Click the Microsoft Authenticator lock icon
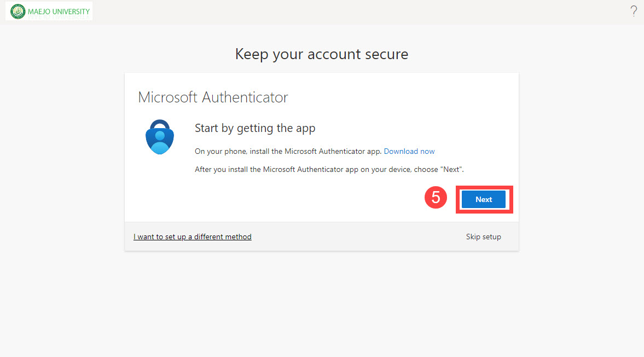644x357 pixels. tap(159, 137)
